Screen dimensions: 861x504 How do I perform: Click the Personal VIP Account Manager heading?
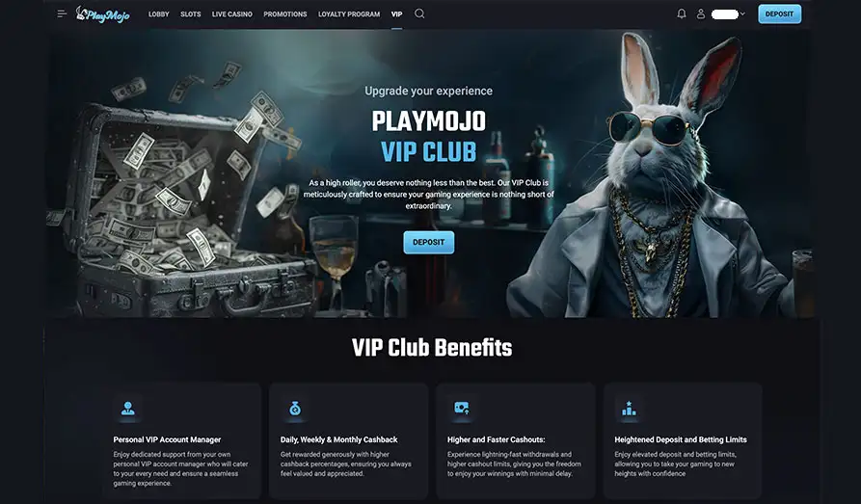point(167,439)
